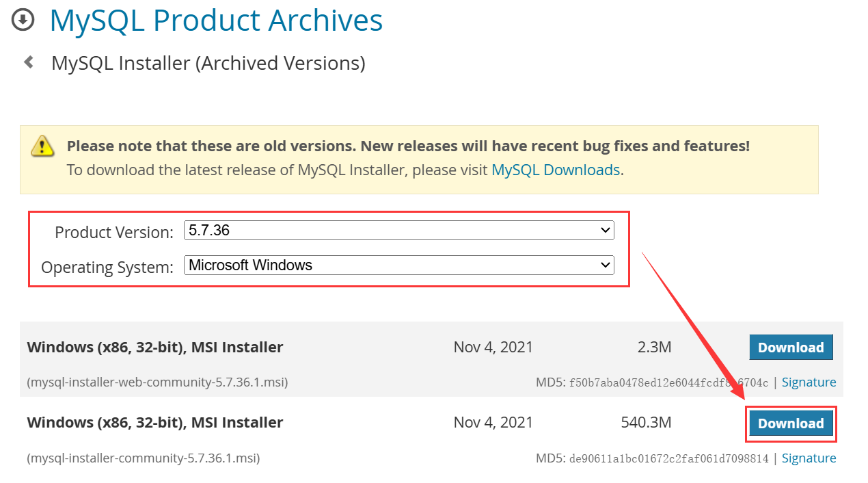Image resolution: width=868 pixels, height=483 pixels.
Task: Click the mysql-installer-web-community-5.7.36.1.msi filename
Action: (157, 382)
